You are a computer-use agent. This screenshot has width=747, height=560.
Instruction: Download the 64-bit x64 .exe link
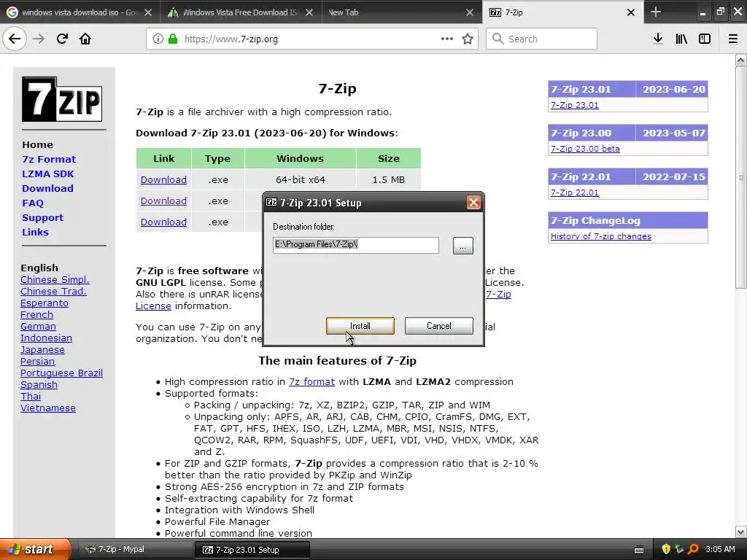point(163,180)
